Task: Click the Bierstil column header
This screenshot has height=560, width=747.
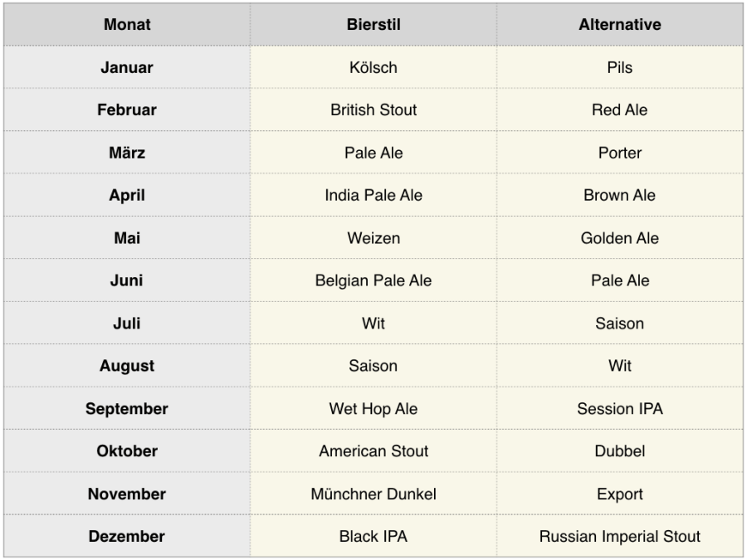Action: tap(373, 25)
